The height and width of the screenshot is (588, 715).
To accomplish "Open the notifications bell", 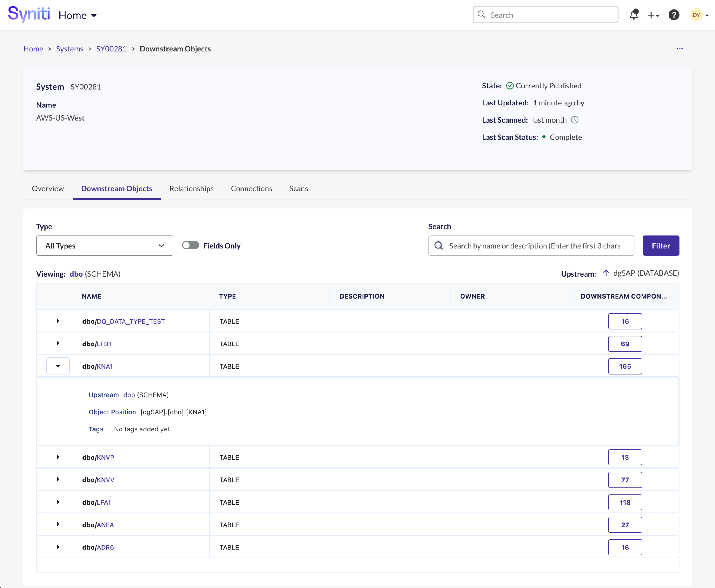I will (x=634, y=15).
